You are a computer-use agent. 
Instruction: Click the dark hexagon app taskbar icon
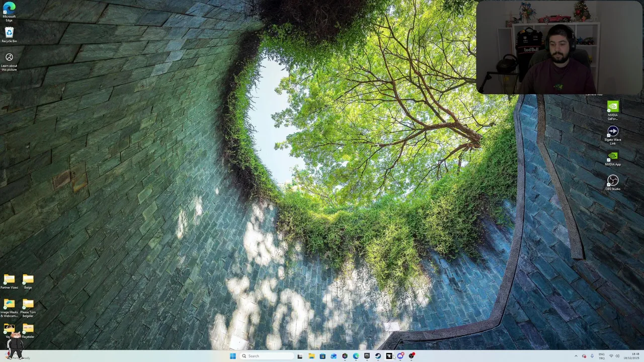345,356
